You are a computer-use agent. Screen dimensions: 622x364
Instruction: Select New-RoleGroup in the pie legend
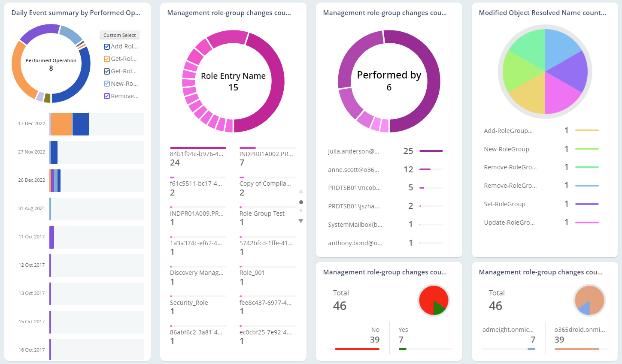tap(506, 149)
